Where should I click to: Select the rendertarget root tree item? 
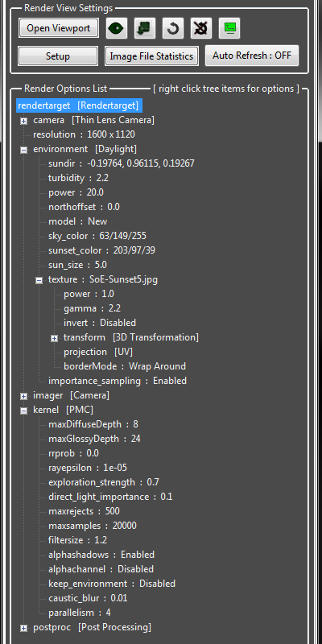click(79, 105)
